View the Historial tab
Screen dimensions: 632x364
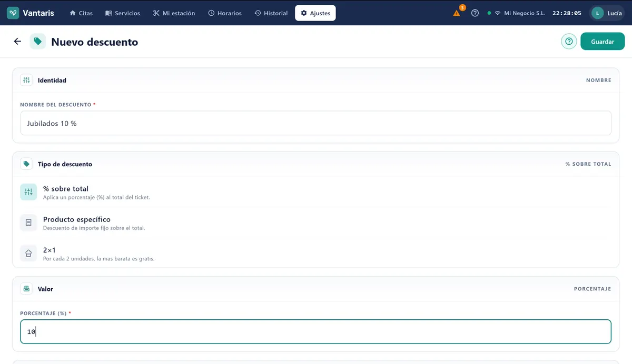pos(271,13)
